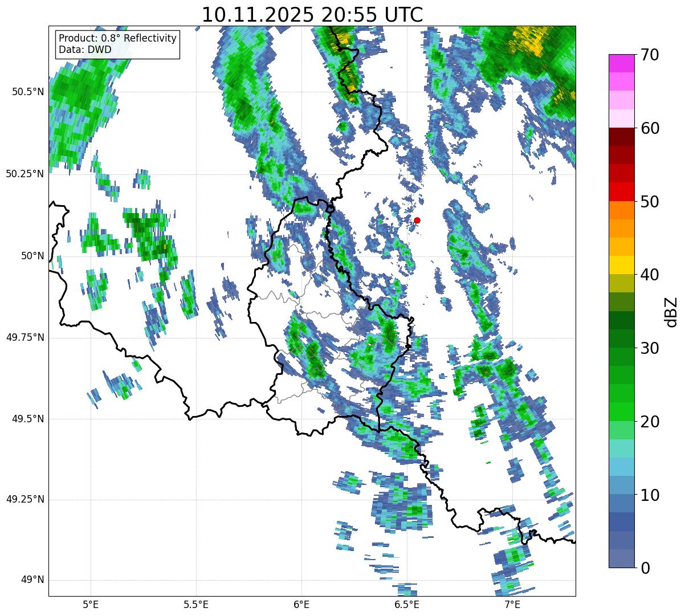Image resolution: width=685 pixels, height=616 pixels.
Task: Click the 49.25°N latitude label
Action: (x=25, y=500)
